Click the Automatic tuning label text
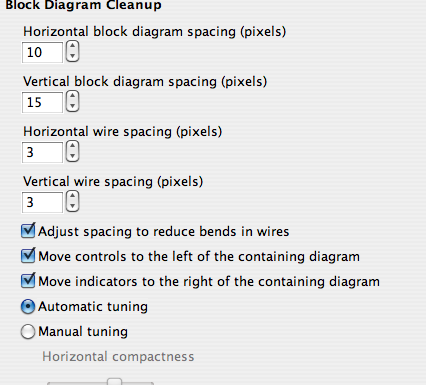This screenshot has width=426, height=385. tap(93, 307)
